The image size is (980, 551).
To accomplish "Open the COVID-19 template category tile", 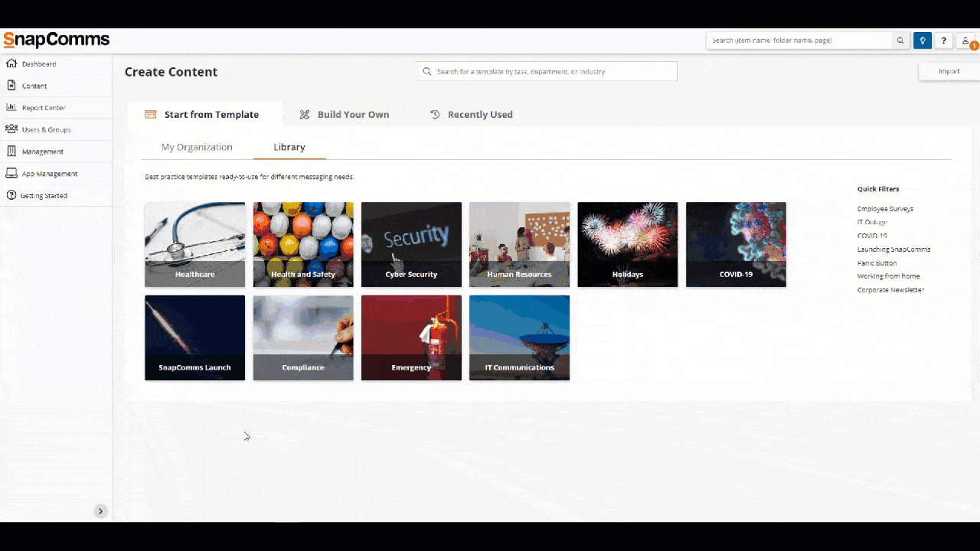I will (736, 245).
